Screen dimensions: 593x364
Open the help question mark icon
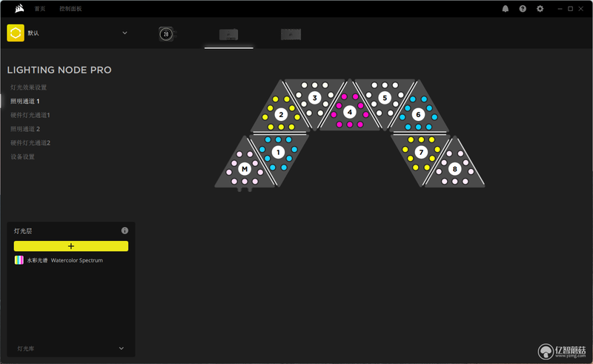(523, 9)
